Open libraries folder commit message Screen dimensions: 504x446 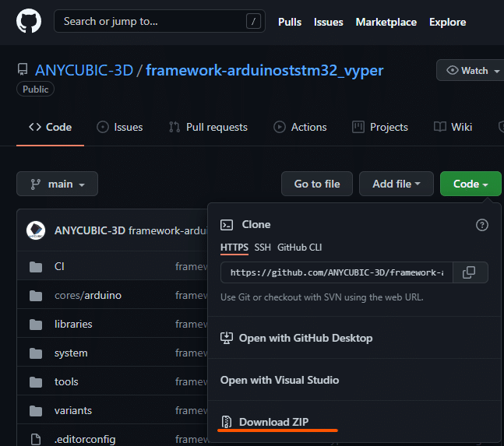192,324
